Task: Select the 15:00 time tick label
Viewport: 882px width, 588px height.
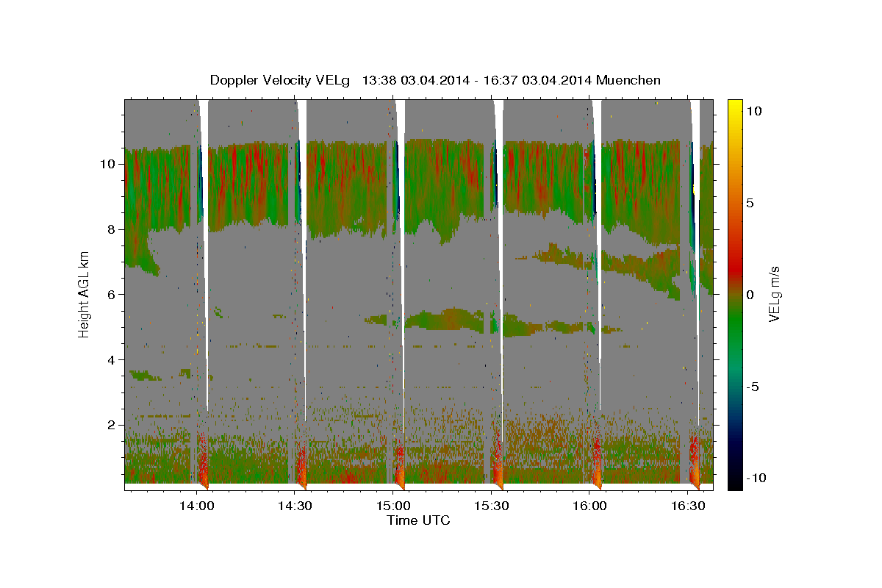Action: pyautogui.click(x=393, y=506)
